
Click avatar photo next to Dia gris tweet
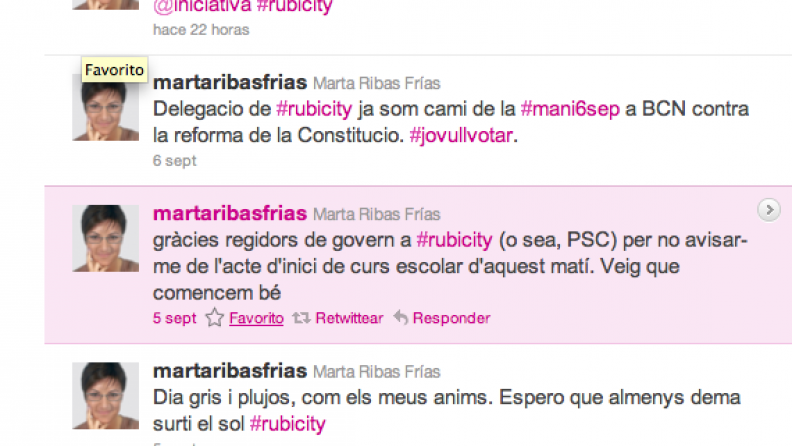coord(106,395)
